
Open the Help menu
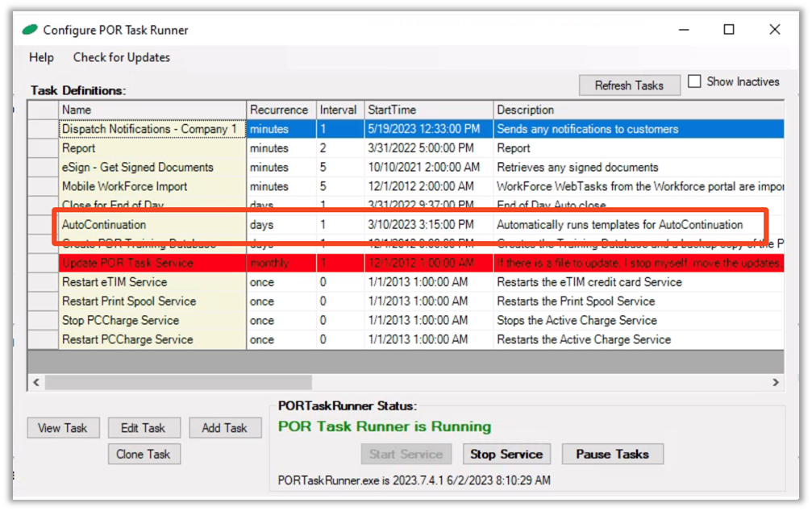(41, 57)
